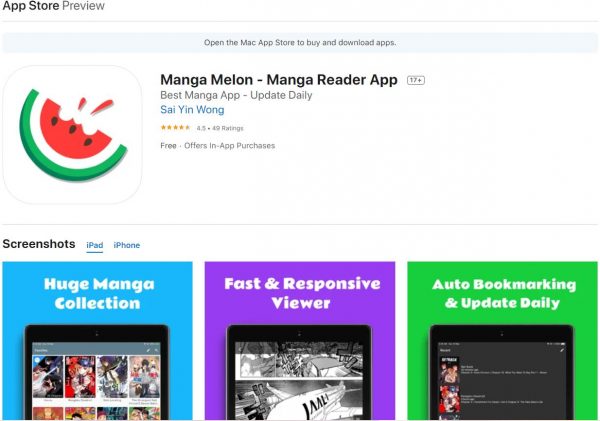
Task: Open the Fast & Responsive Viewer screenshot
Action: click(x=300, y=341)
